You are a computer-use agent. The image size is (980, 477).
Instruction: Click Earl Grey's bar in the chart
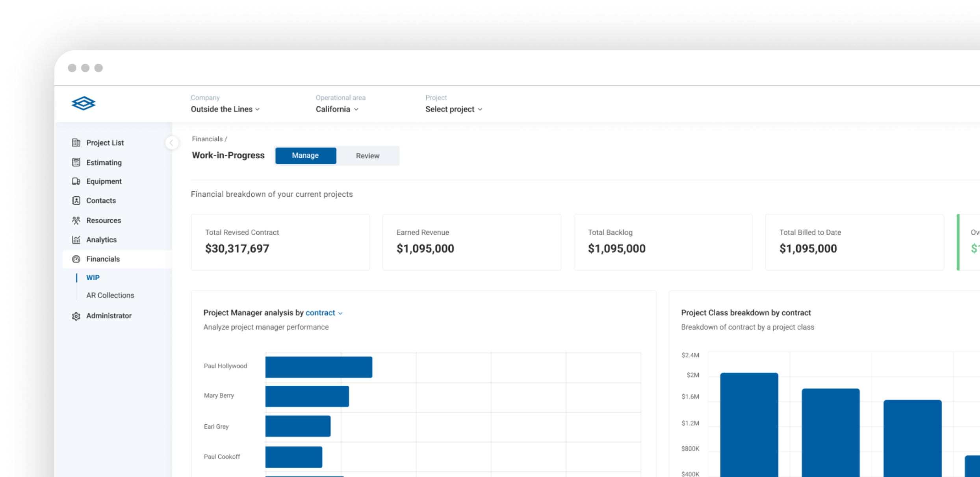coord(298,426)
